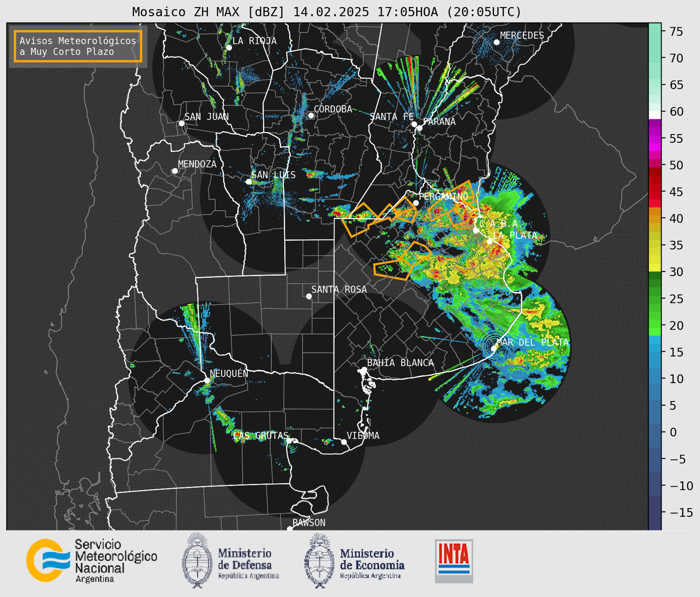Viewport: 700px width, 597px height.
Task: Click the Servicio Meteorológico Nacional logo
Action: coord(92,560)
